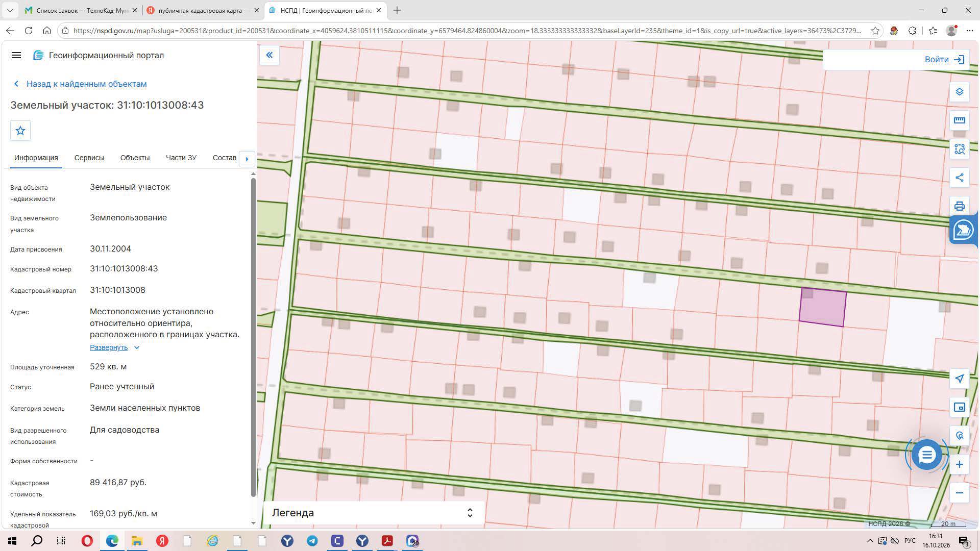Collapse the side panel with double-arrow button
Screen dimensions: 980x551
pyautogui.click(x=269, y=55)
